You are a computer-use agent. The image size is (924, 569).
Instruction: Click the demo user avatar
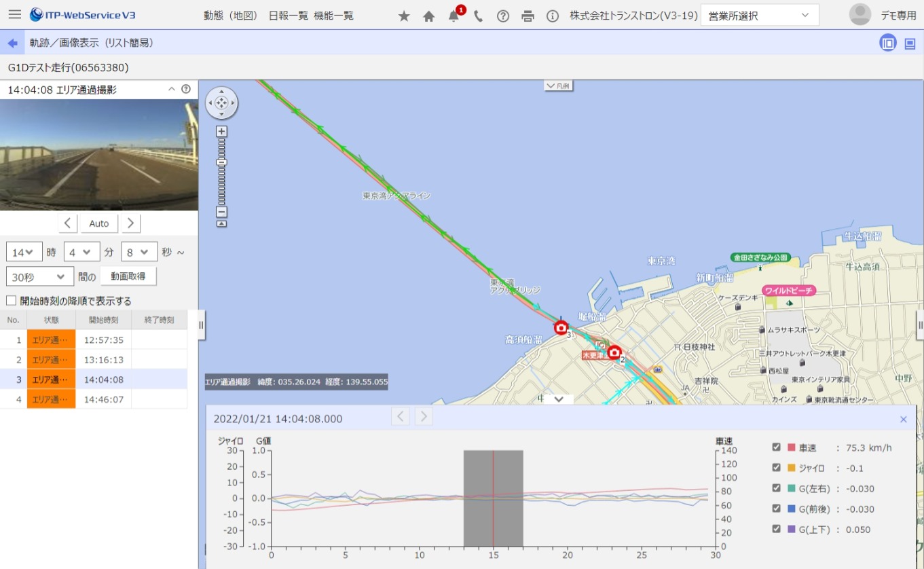pos(860,14)
